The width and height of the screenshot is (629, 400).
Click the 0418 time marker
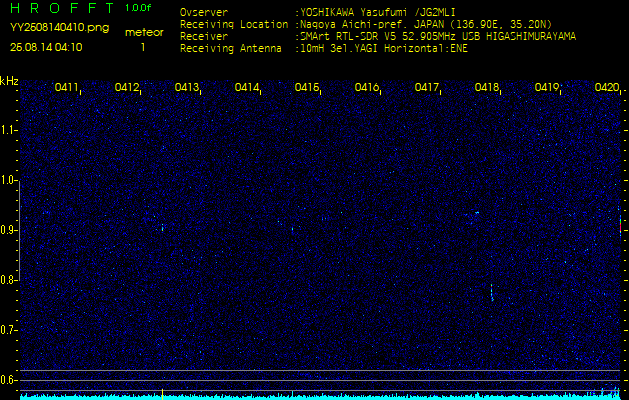point(486,87)
